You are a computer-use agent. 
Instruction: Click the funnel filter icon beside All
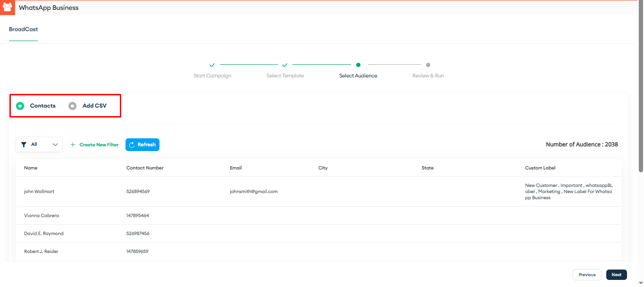[x=24, y=145]
